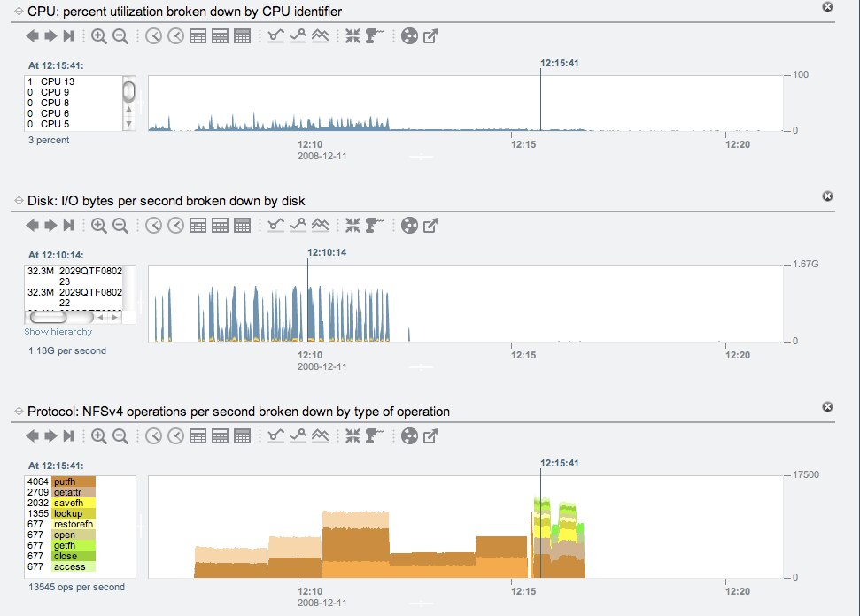Viewport: 860px width, 616px height.
Task: Open the drilldown tool on the NFSv4 panel
Action: 374,435
